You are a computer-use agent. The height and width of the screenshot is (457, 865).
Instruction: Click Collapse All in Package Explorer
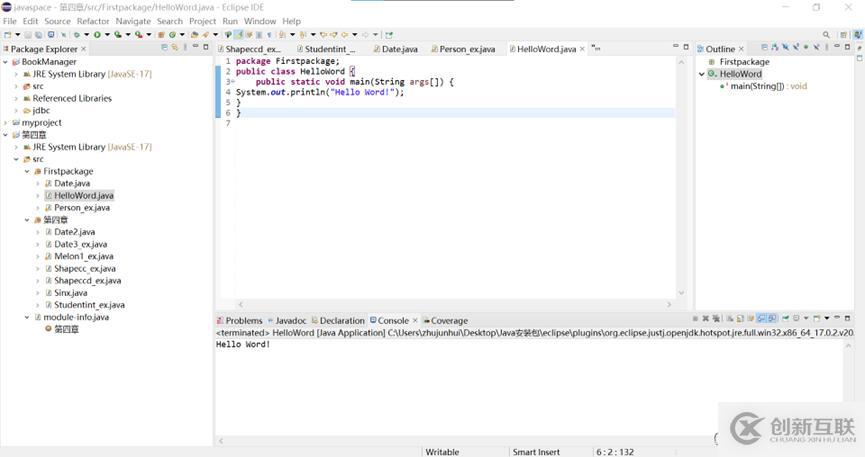click(164, 48)
